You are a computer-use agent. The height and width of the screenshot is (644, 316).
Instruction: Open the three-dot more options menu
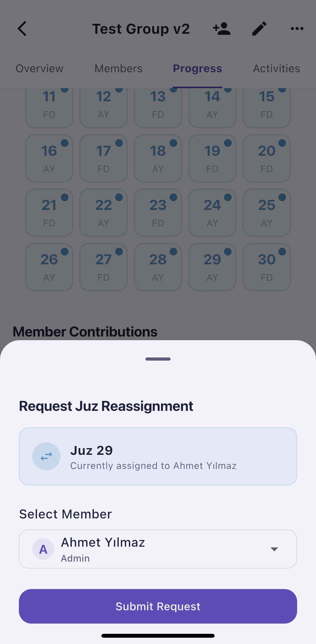pyautogui.click(x=297, y=29)
